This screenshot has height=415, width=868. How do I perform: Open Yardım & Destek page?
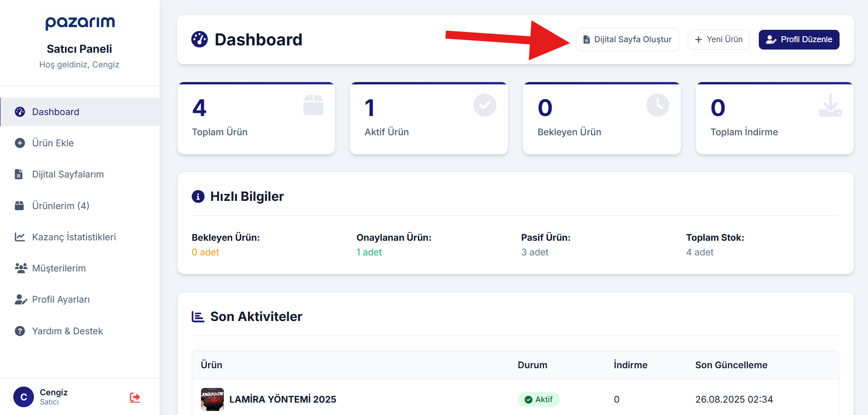[67, 331]
